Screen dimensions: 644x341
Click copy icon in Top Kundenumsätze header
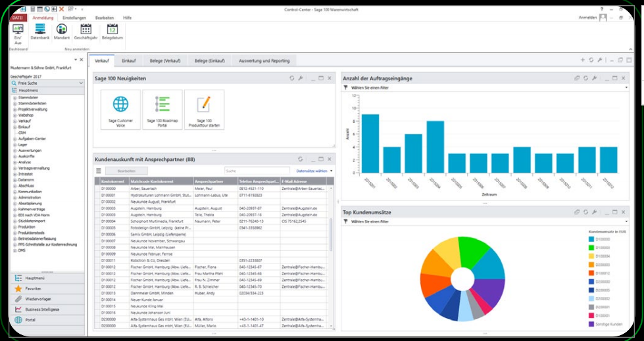tap(577, 212)
